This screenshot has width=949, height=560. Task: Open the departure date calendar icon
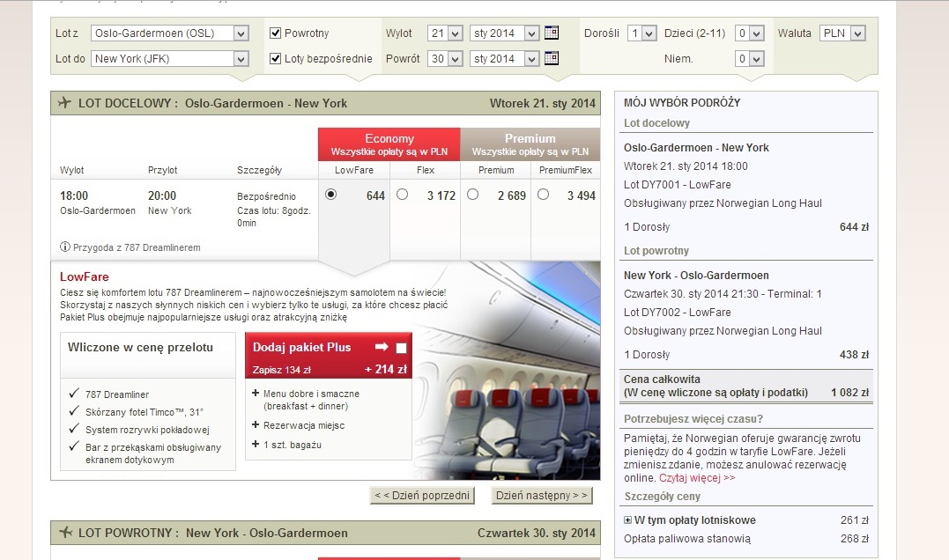click(x=552, y=33)
